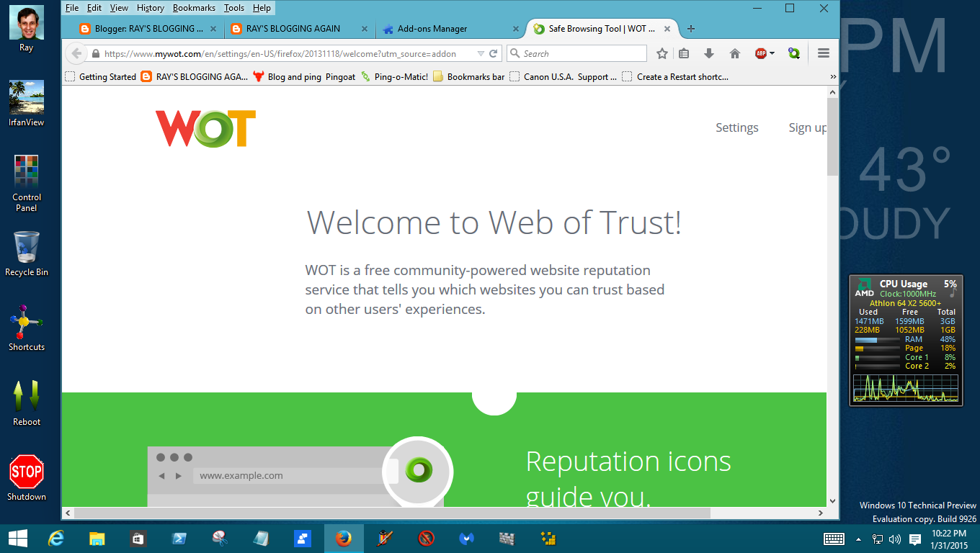Go back with the browser back arrow

pos(76,53)
